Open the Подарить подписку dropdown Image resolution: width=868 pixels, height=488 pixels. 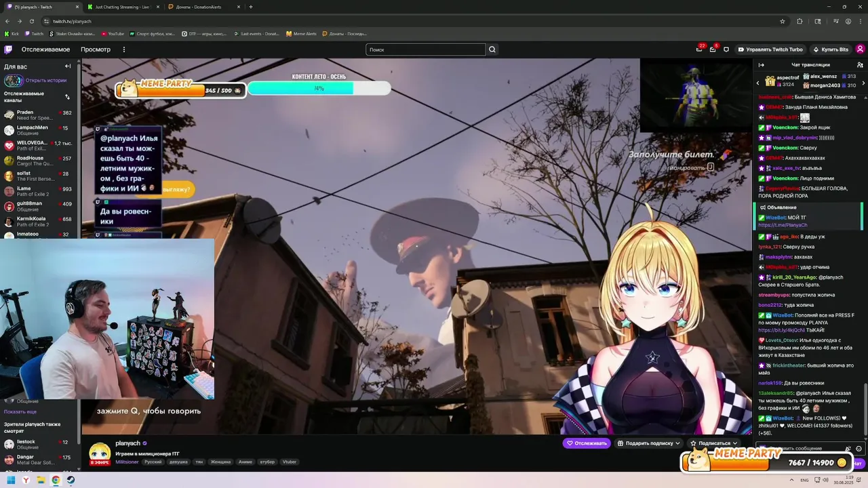coord(648,443)
